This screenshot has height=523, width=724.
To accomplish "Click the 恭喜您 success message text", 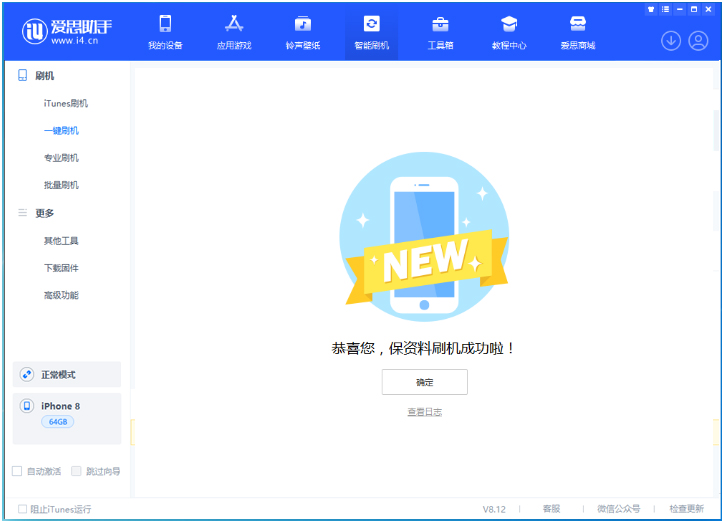I will point(422,348).
